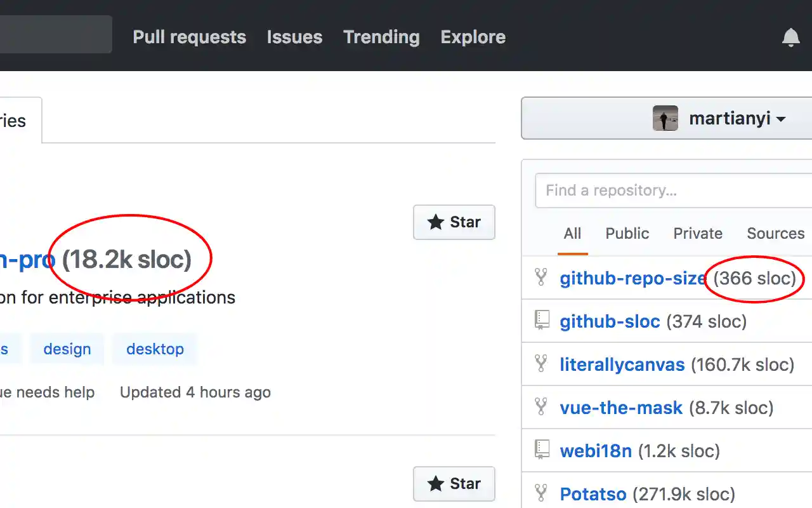Open Pull requests in the header

click(189, 37)
